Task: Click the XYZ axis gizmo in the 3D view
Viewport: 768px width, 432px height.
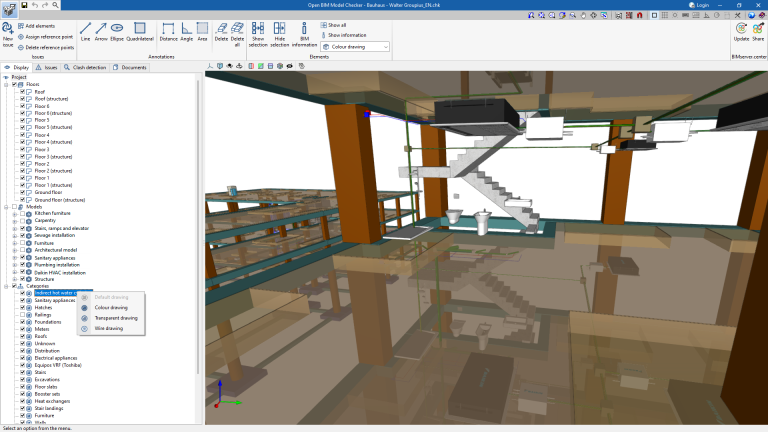Action: point(226,395)
